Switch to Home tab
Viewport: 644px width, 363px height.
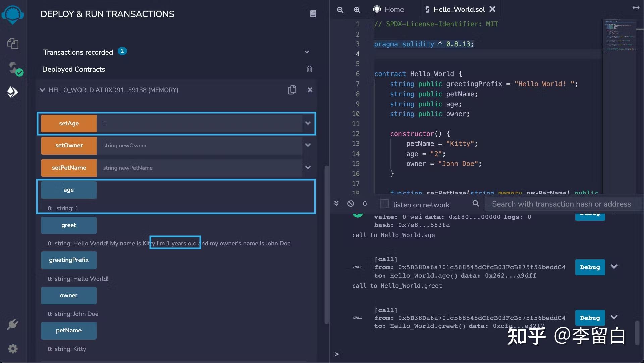coord(388,9)
